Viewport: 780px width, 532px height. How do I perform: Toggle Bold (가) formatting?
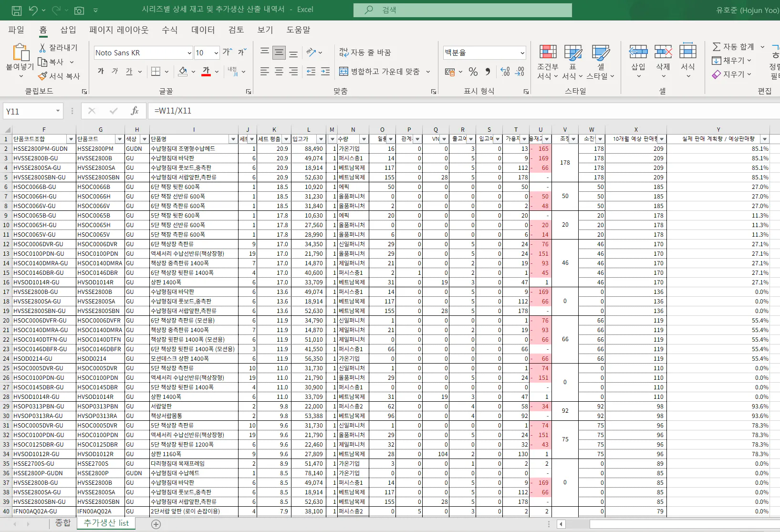101,71
